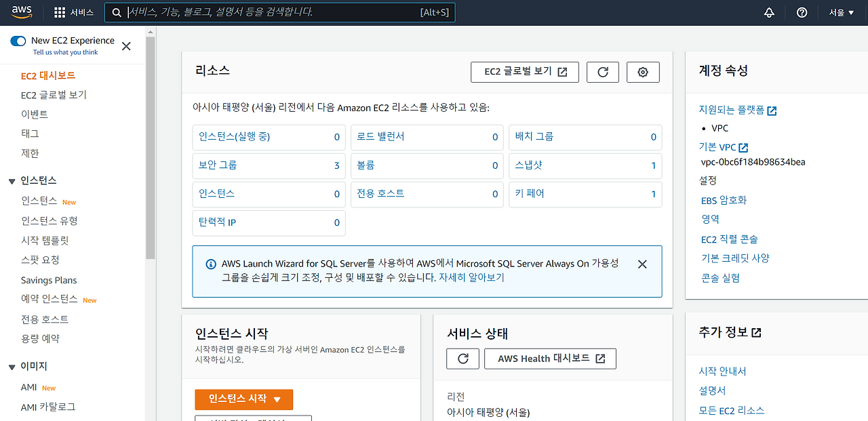Open the 키 페어 resource link

[530, 194]
